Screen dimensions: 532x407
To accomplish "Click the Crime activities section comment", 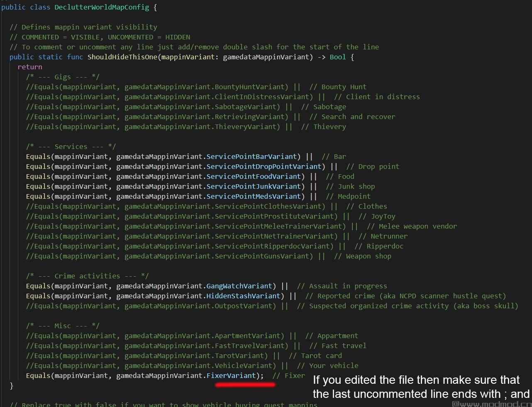I will 87,276.
